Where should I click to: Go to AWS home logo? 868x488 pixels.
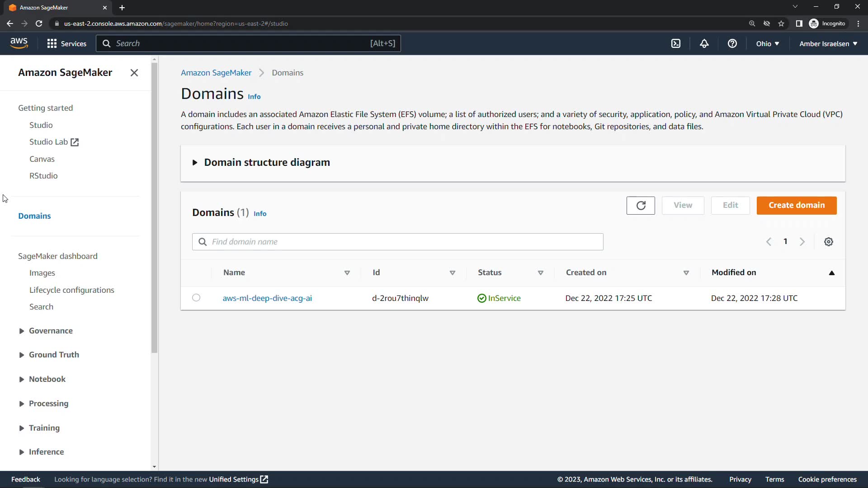point(19,43)
